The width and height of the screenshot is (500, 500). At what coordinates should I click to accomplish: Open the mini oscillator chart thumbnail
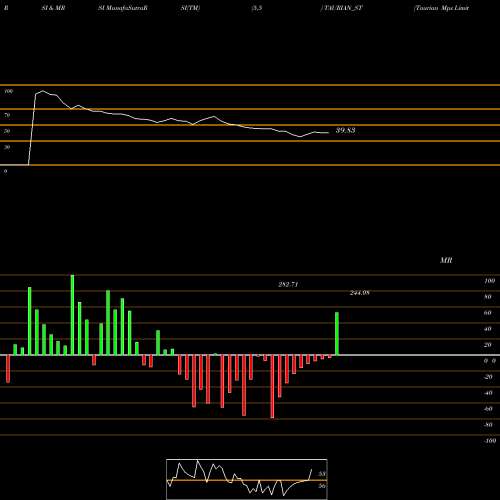click(247, 479)
